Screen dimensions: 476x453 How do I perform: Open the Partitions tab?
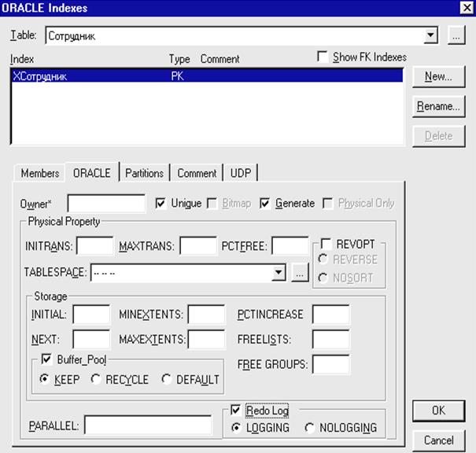coord(144,173)
